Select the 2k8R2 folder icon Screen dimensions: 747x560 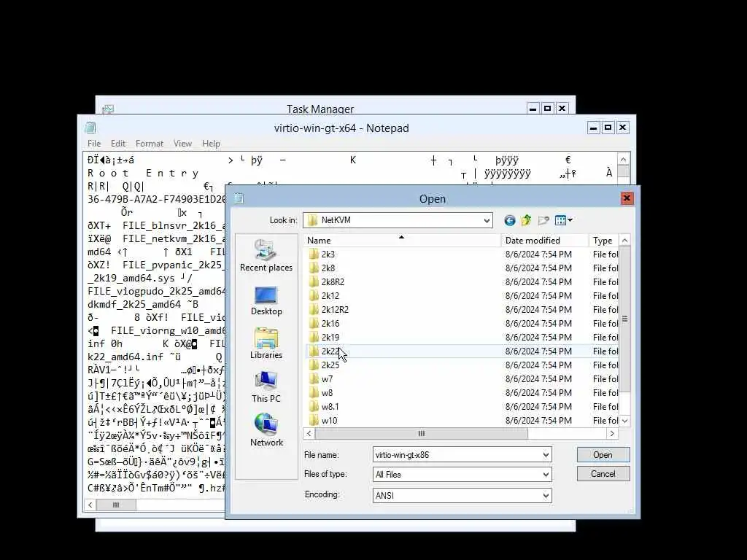[x=314, y=282]
